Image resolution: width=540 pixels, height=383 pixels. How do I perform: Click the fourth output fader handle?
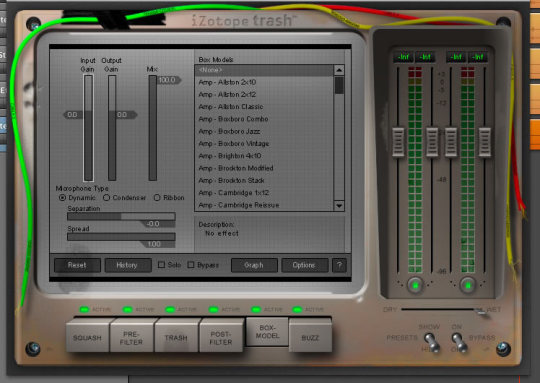pyautogui.click(x=485, y=142)
